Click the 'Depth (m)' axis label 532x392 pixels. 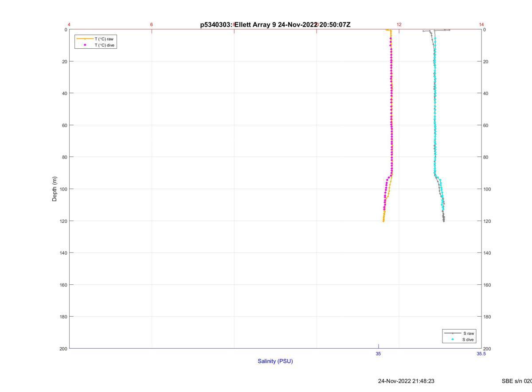click(x=55, y=189)
